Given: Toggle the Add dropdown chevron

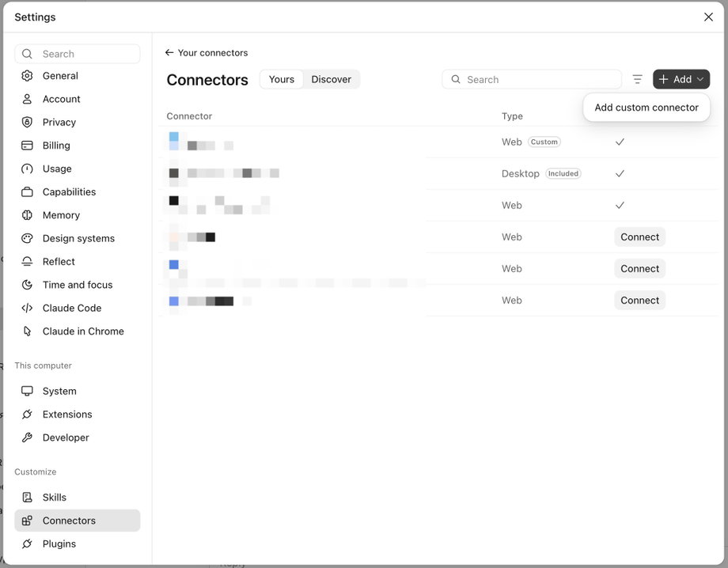Looking at the screenshot, I should pos(700,79).
